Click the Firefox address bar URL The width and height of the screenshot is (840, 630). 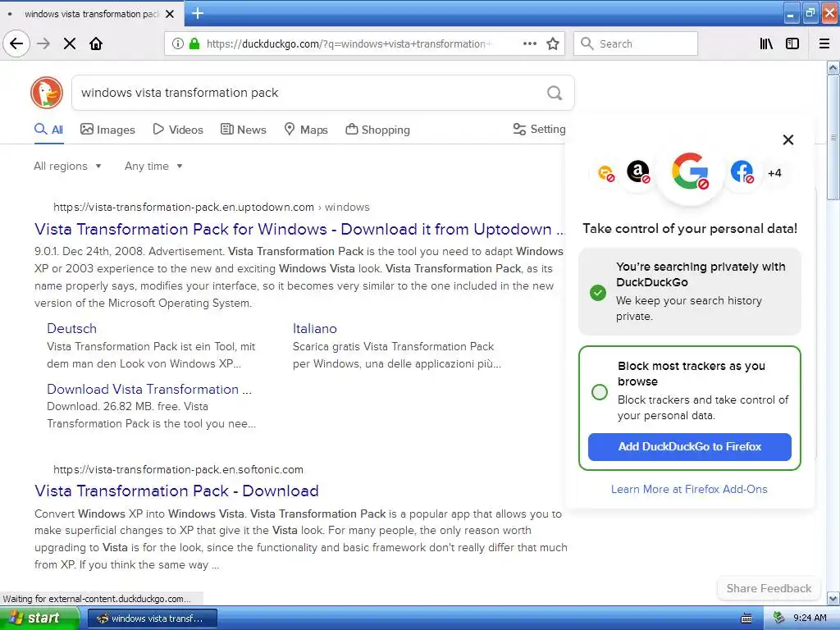point(348,44)
